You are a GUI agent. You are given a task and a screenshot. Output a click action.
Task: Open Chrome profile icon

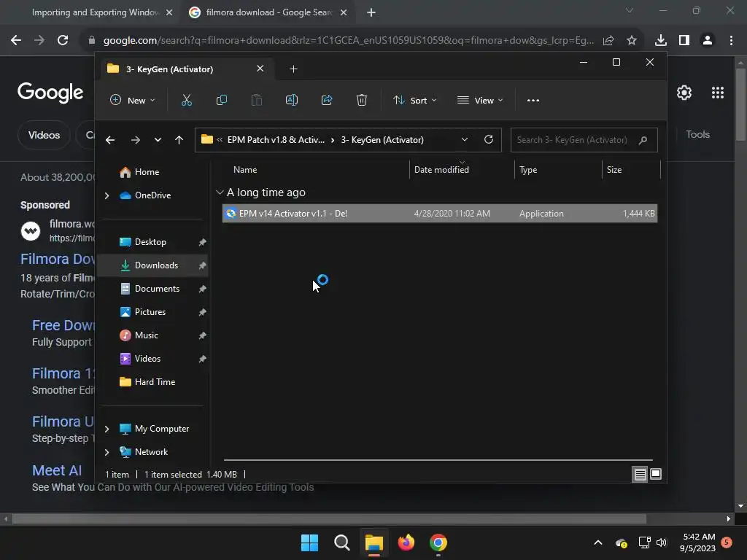point(708,41)
